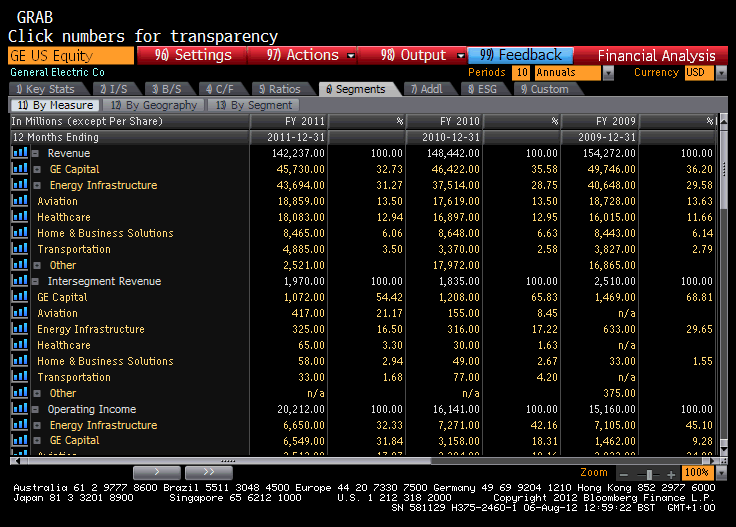
Task: Expand Other under Revenue
Action: 37,266
